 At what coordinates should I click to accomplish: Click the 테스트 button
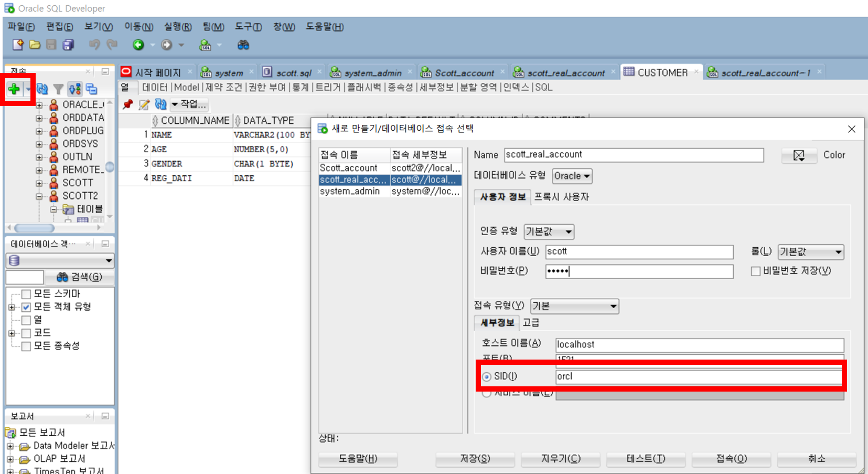click(646, 459)
